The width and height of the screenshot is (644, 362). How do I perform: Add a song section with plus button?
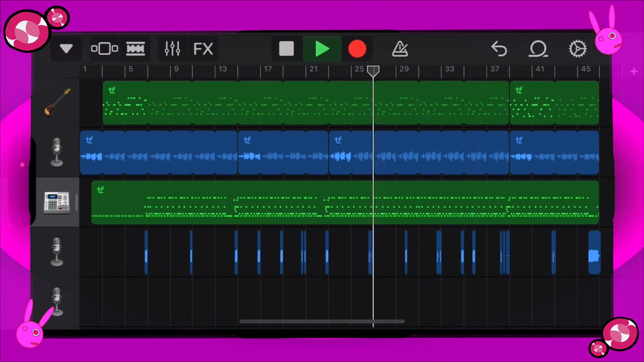pyautogui.click(x=634, y=72)
